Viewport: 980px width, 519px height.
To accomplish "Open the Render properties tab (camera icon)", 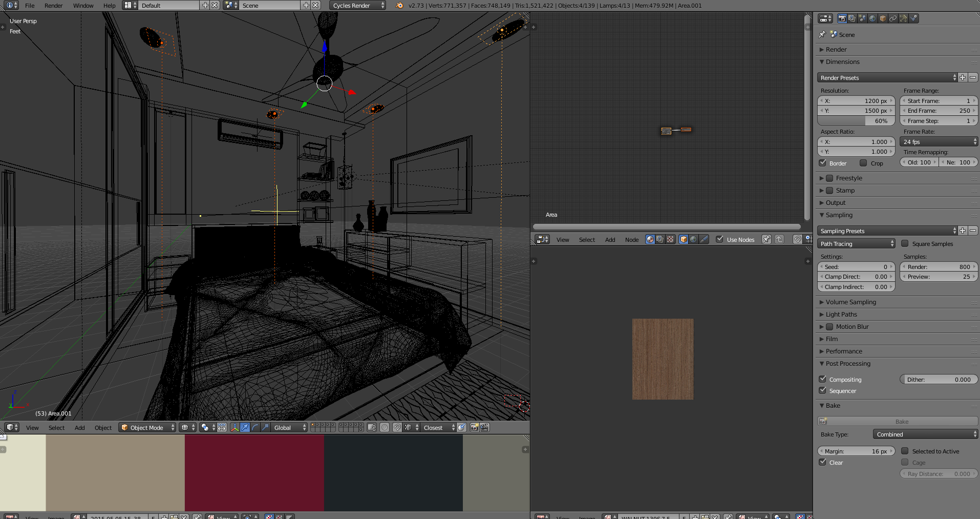I will pyautogui.click(x=842, y=18).
